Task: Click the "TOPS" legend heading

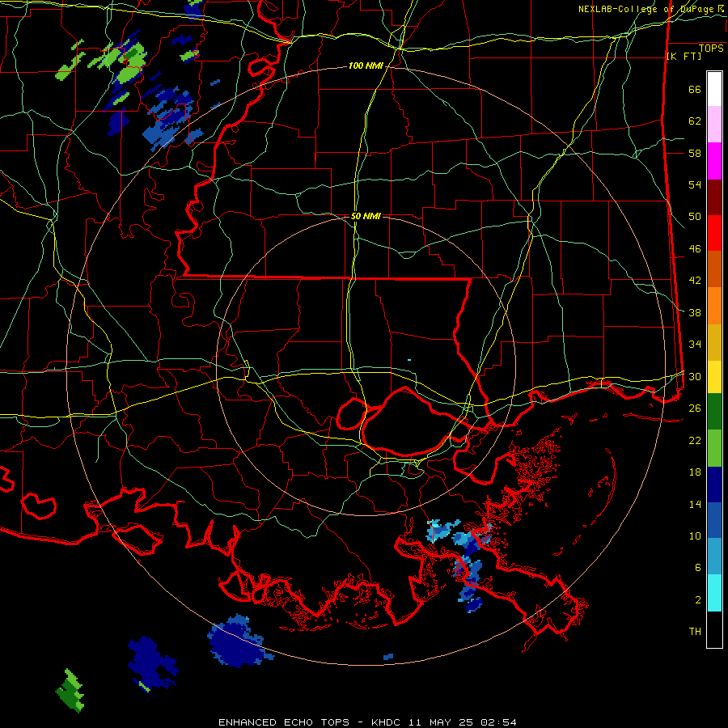Action: (x=711, y=49)
